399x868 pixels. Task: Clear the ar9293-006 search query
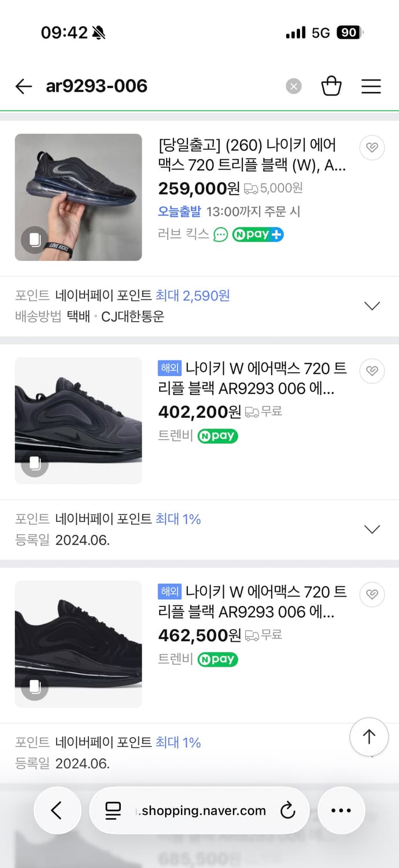click(293, 86)
